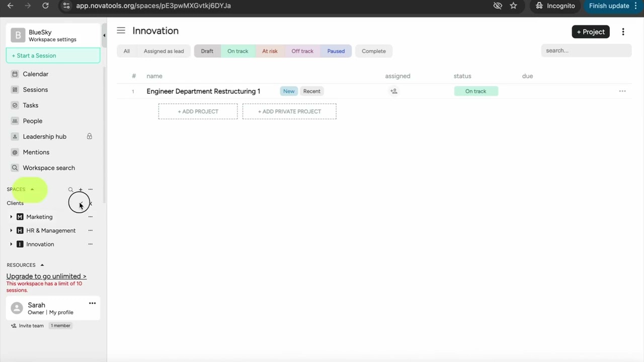644x362 pixels.
Task: Click the + ADD PRIVATE PROJECT button
Action: click(x=289, y=111)
